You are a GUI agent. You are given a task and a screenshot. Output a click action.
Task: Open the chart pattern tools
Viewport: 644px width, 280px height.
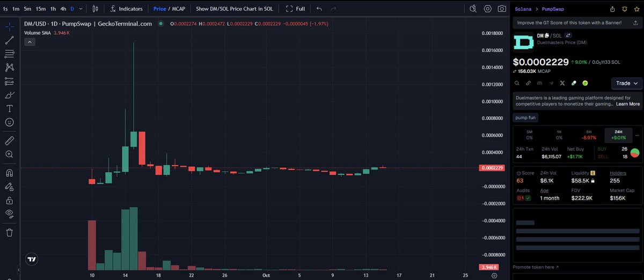click(9, 68)
